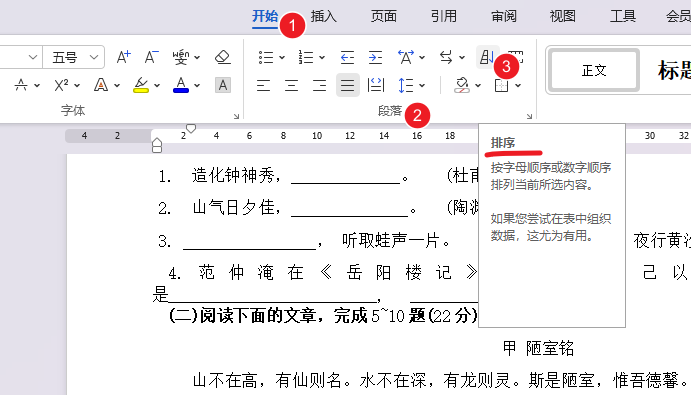Apply superscript X² formatting
691x395 pixels.
(x=61, y=84)
